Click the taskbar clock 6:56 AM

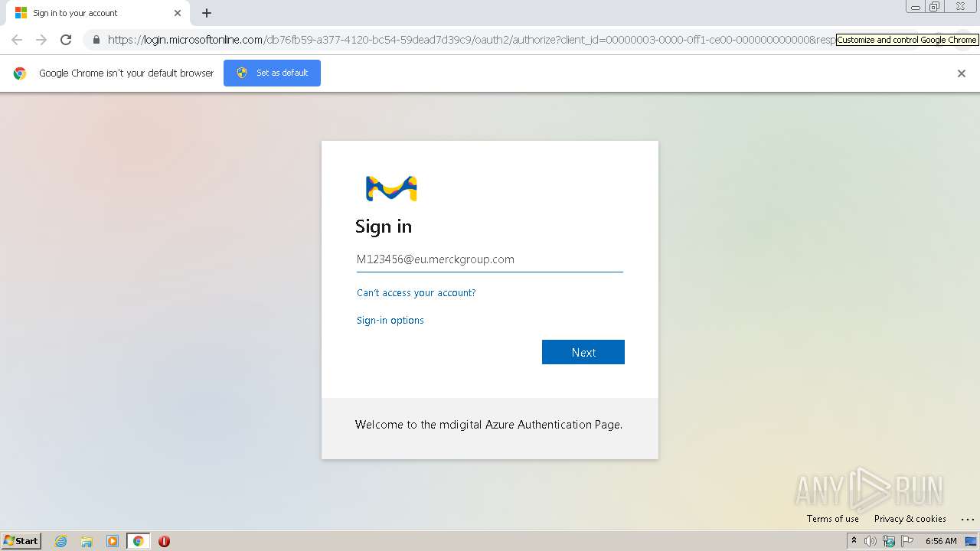click(x=941, y=541)
